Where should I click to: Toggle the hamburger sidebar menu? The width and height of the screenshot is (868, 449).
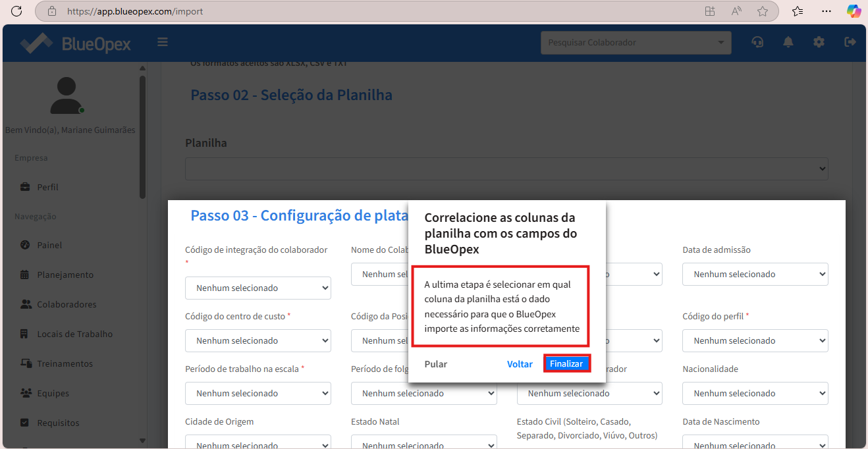coord(163,42)
